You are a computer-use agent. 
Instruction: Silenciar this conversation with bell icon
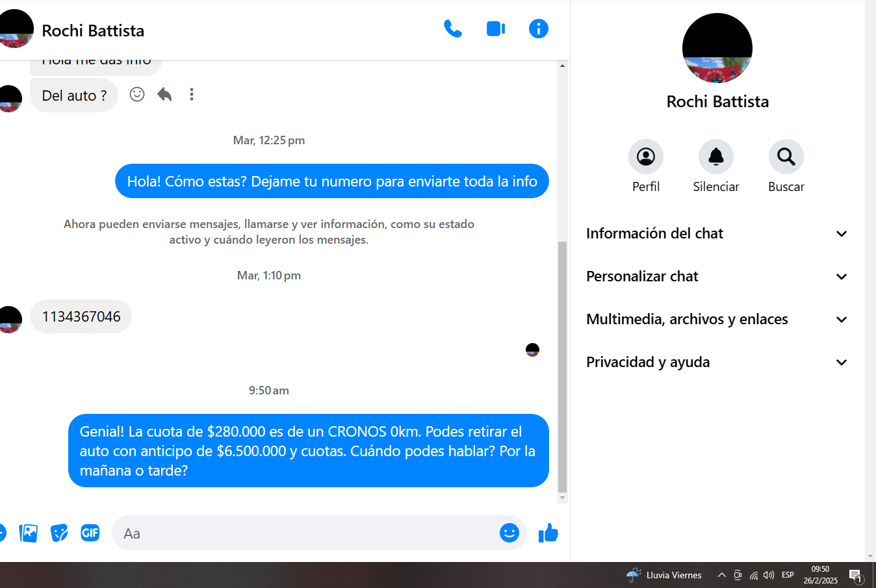(x=715, y=157)
